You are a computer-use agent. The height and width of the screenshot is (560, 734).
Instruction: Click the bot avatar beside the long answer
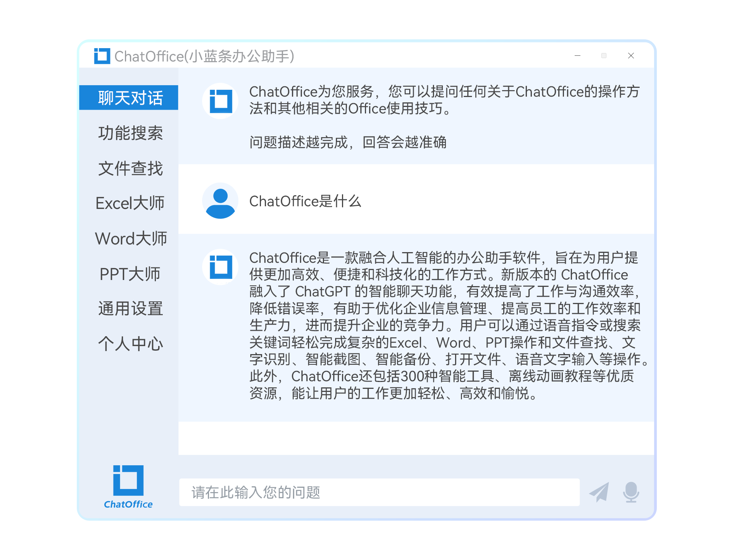click(x=220, y=267)
